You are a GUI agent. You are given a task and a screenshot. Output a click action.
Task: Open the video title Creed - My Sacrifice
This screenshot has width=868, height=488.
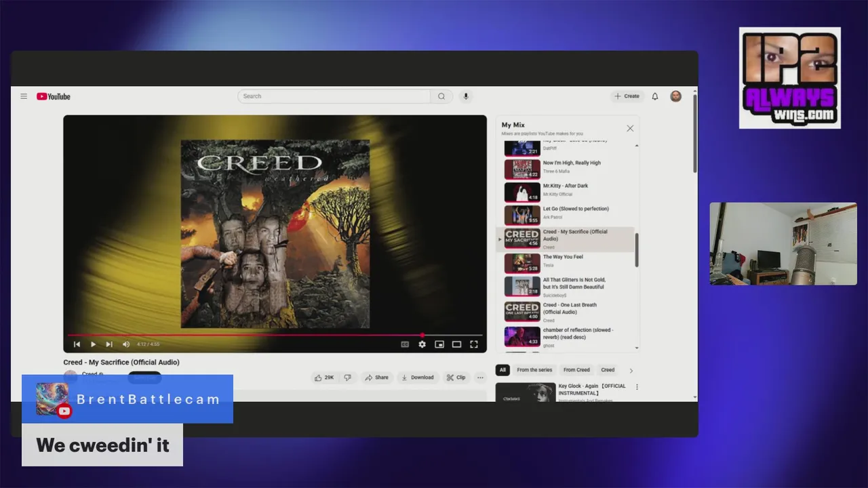pyautogui.click(x=121, y=362)
